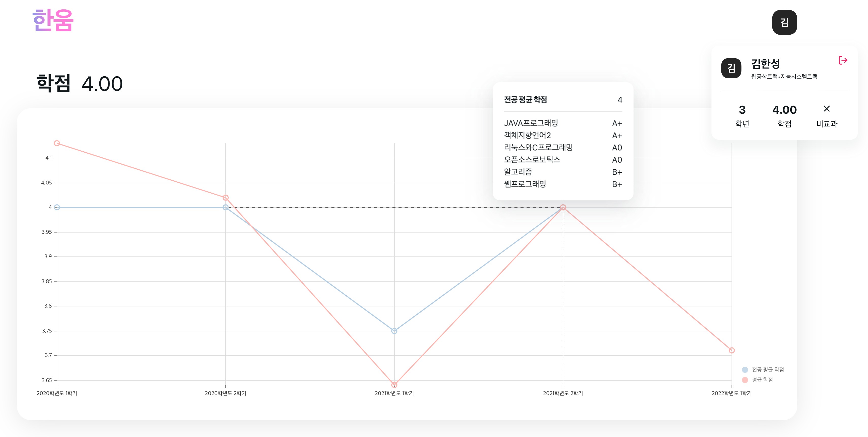Image resolution: width=868 pixels, height=437 pixels.
Task: Select JAVA프로그래밍 in the grade tooltip
Action: (x=531, y=123)
